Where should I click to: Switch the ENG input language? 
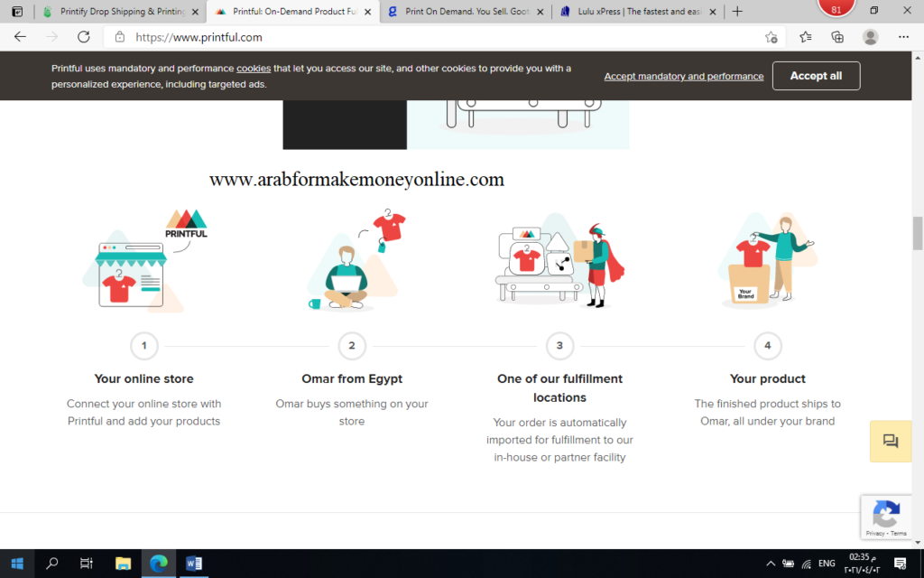(827, 564)
